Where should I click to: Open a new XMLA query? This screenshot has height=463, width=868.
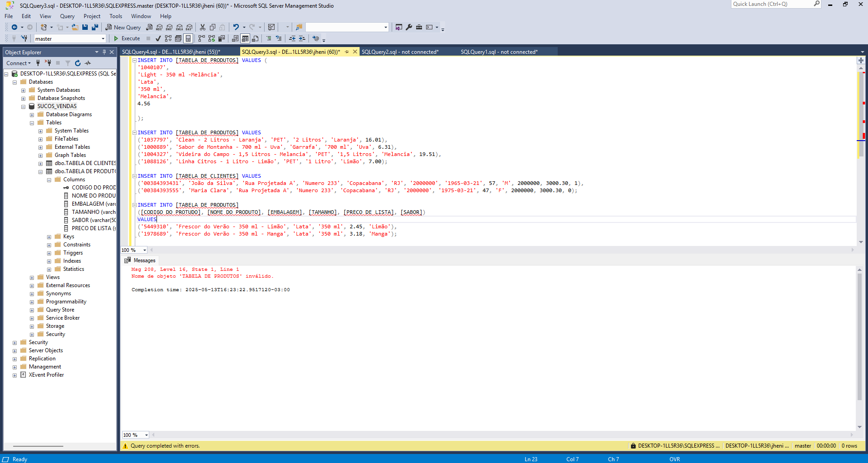coord(179,27)
